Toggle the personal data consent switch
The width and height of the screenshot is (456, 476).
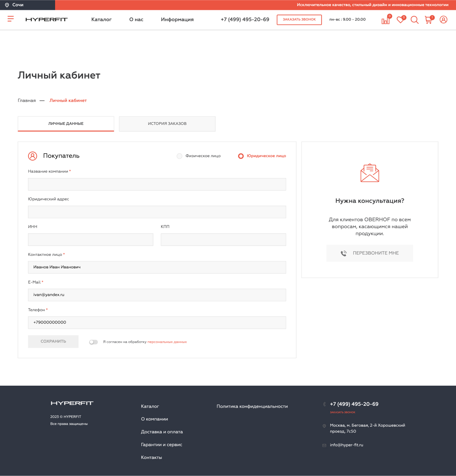click(x=93, y=342)
